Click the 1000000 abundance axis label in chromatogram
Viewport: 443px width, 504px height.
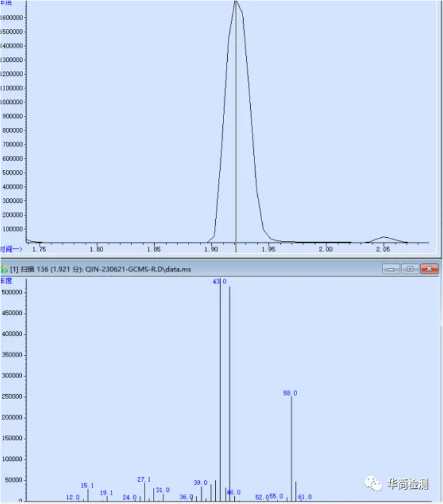[x=12, y=102]
